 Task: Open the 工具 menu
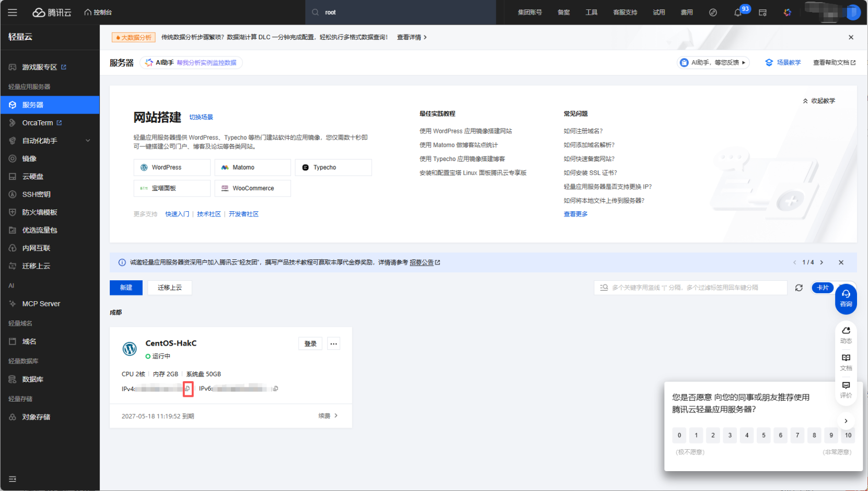tap(591, 12)
